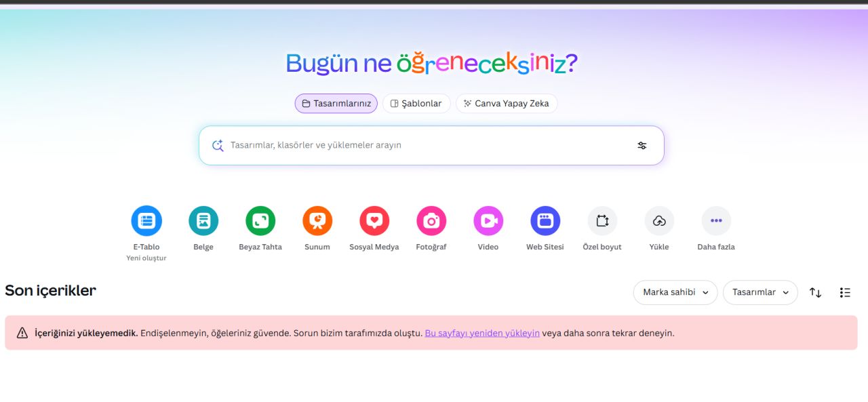Open the Fotoğraf camera icon

pyautogui.click(x=431, y=221)
